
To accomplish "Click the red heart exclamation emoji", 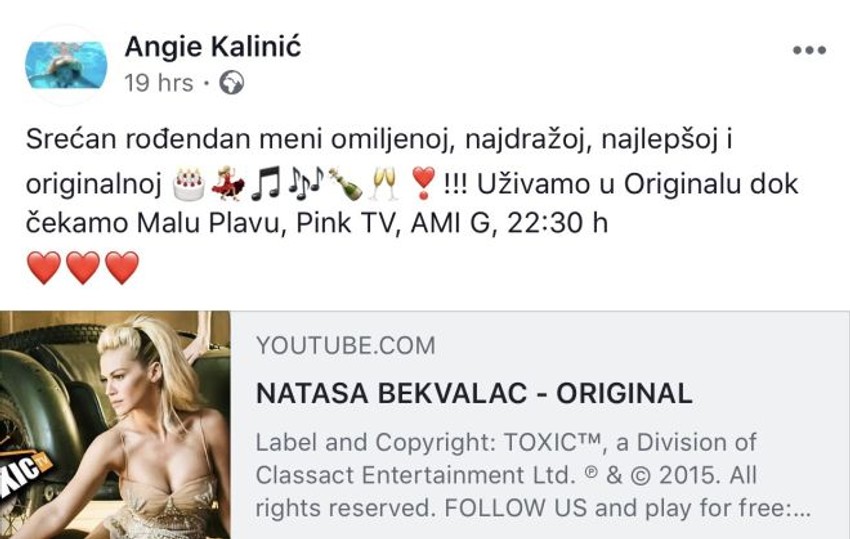I will coord(423,183).
